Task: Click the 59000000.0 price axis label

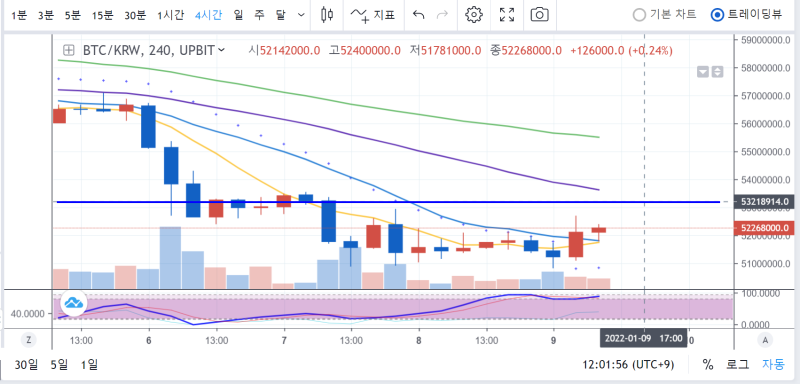Action: pos(764,40)
